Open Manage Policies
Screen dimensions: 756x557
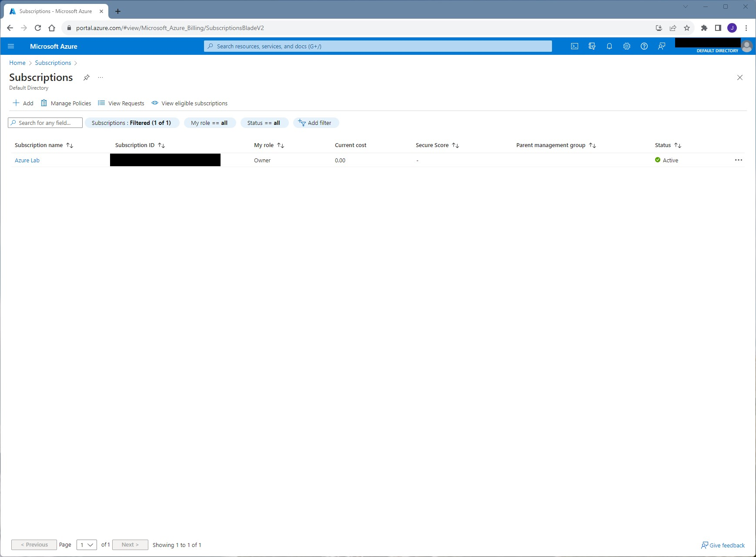66,103
